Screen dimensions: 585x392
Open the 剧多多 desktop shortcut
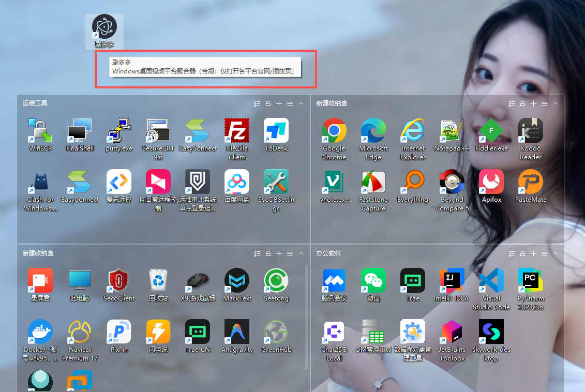point(104,31)
